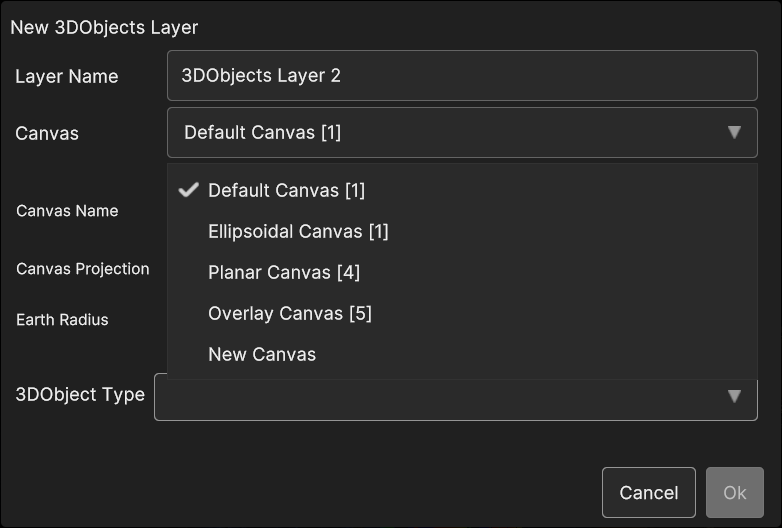Click the New 3DObjects Layer dialog title
Viewport: 782px width, 528px height.
104,27
